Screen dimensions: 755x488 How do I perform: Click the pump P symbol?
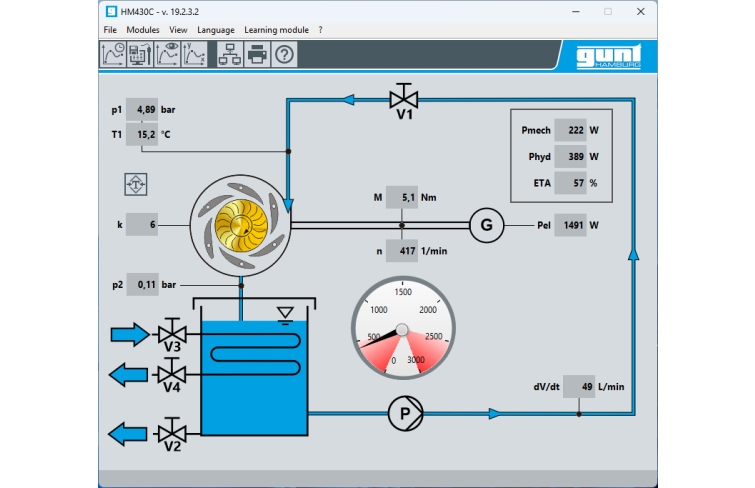pos(405,413)
